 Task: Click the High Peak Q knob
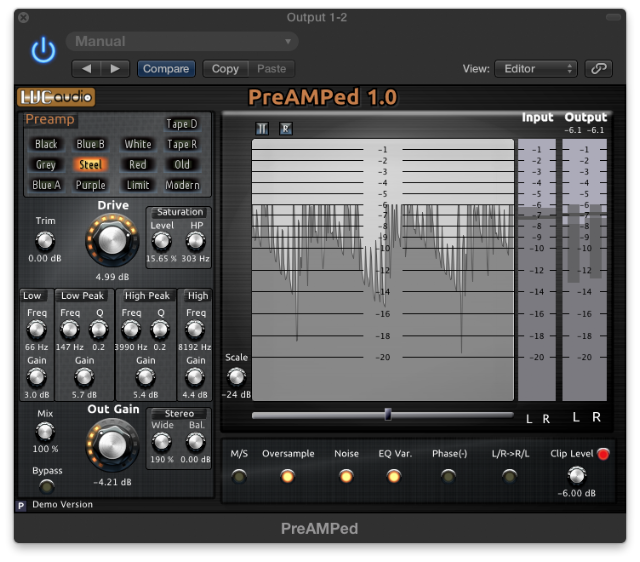point(160,330)
